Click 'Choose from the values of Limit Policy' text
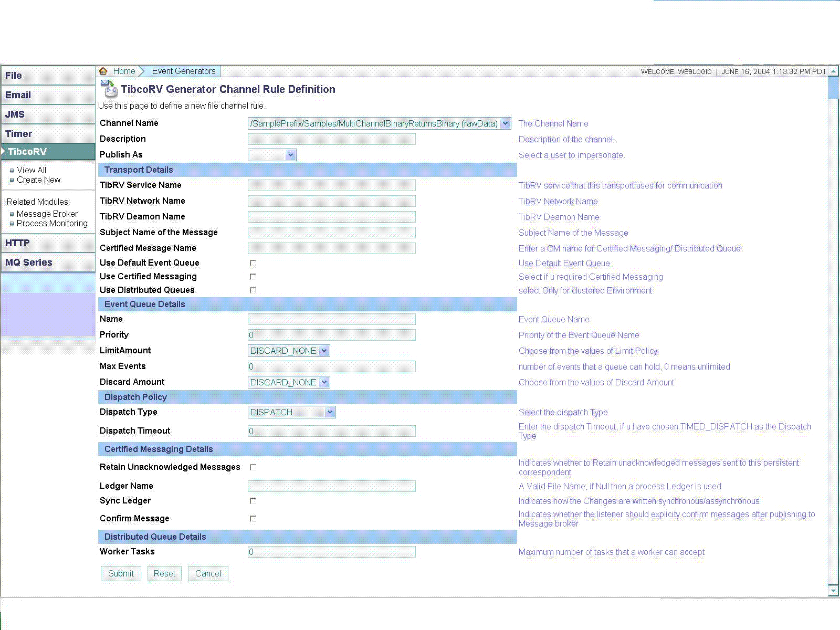 pos(588,351)
